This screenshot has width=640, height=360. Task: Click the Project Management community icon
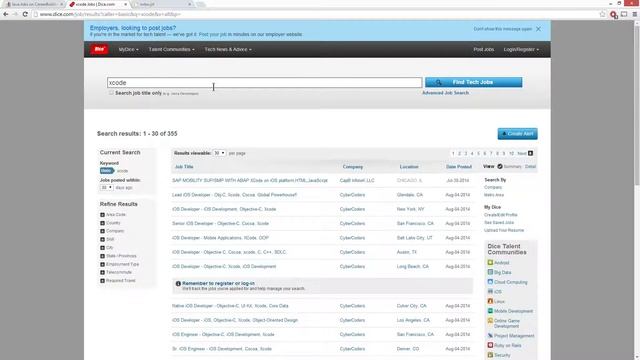tap(490, 336)
